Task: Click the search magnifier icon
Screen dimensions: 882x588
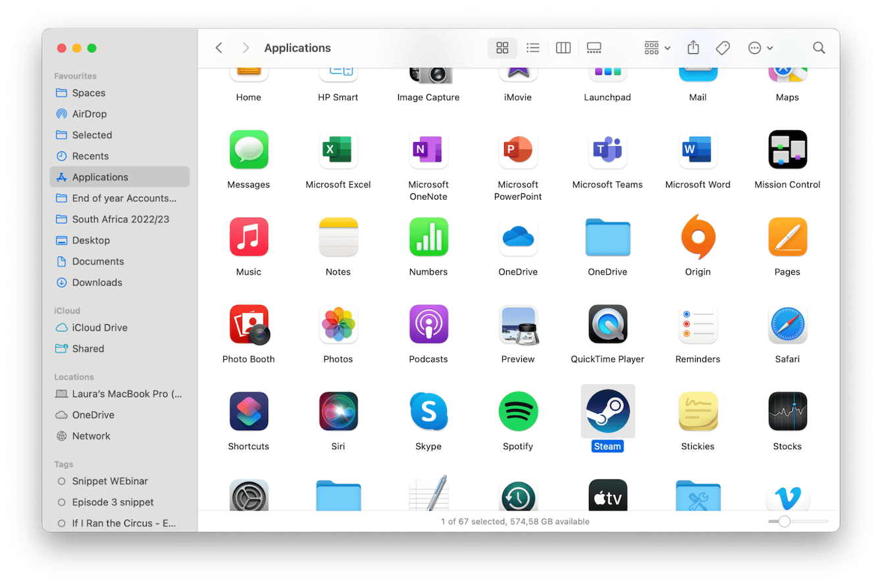Action: coord(819,47)
